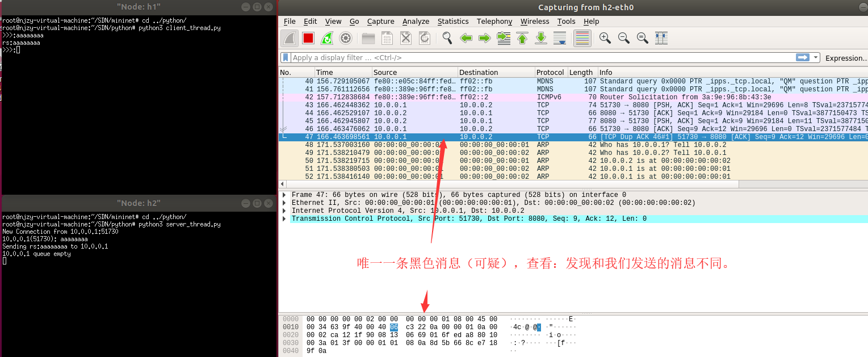The width and height of the screenshot is (868, 357).
Task: Go back in packet history
Action: (x=466, y=38)
